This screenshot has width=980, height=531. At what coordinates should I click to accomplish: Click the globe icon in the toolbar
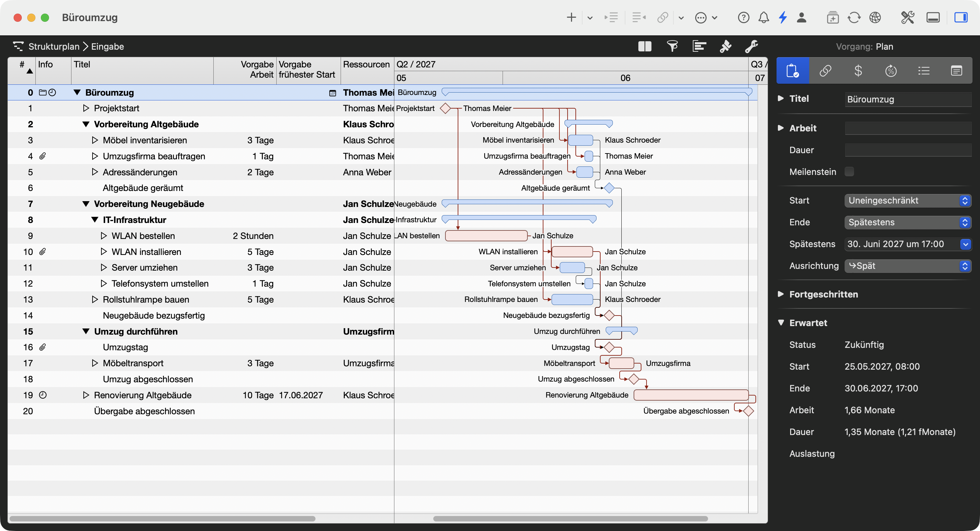click(875, 17)
